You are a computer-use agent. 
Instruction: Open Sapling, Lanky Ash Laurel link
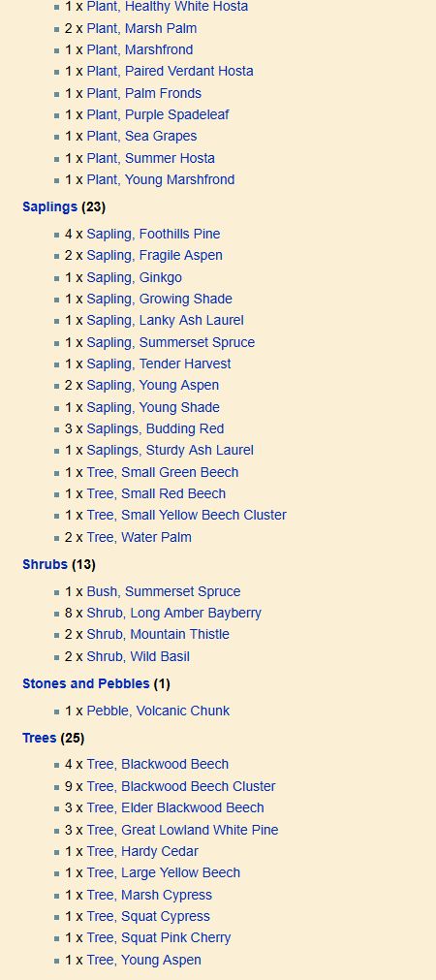point(166,321)
